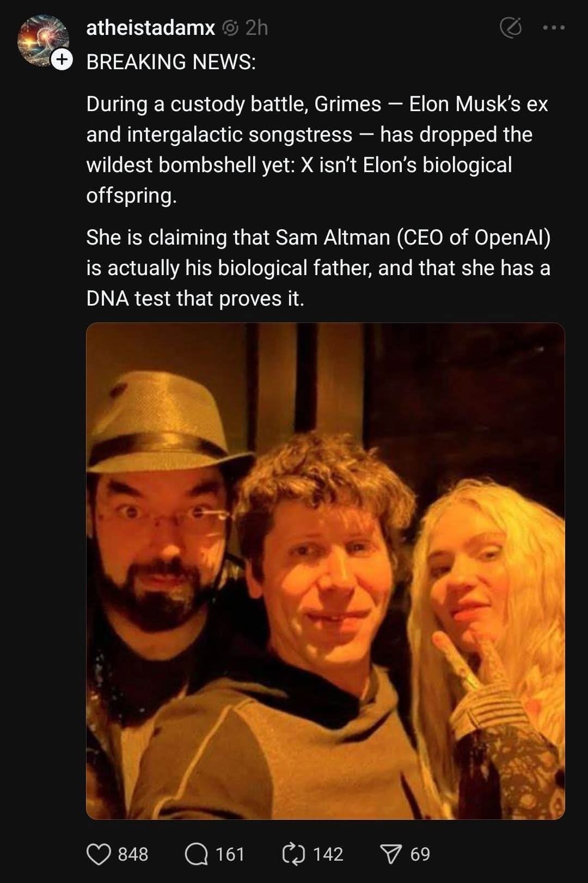Open the atheistadamx username link
This screenshot has height=883, width=588.
151,28
